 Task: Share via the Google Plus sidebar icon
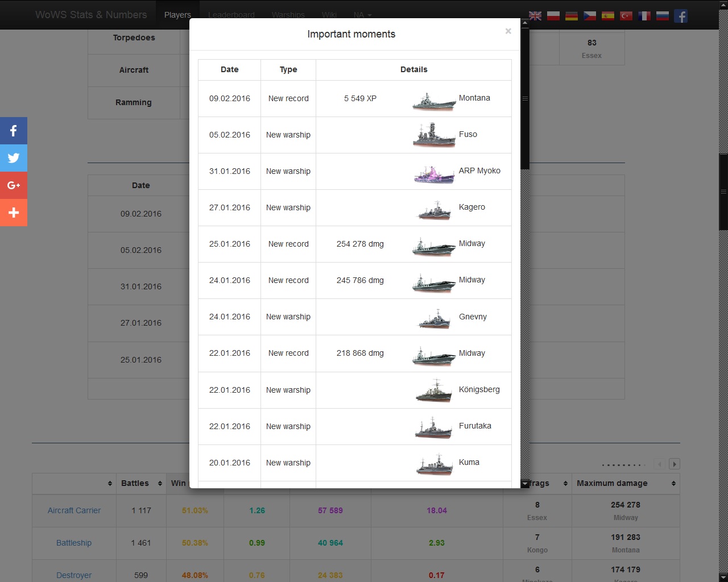coord(14,185)
